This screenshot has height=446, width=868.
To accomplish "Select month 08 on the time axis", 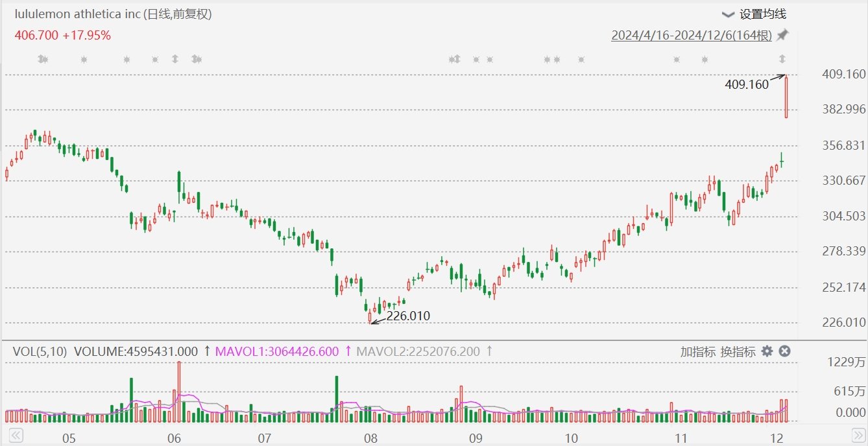I will coord(371,438).
